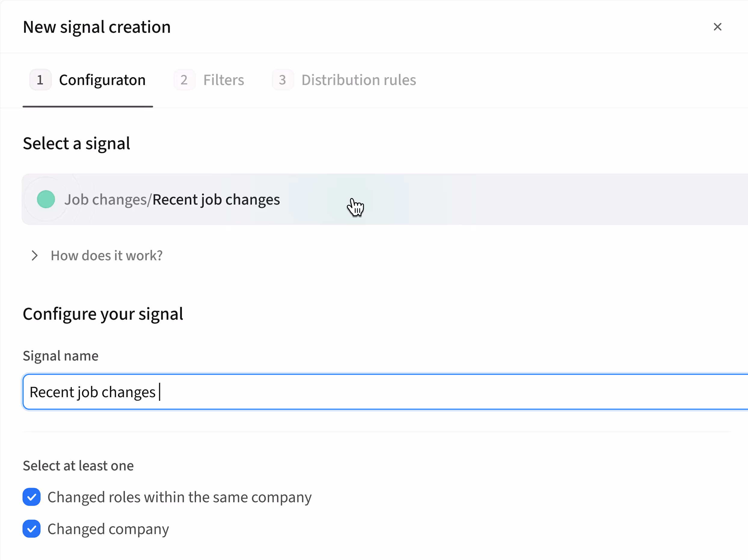Image resolution: width=748 pixels, height=560 pixels.
Task: Go to the Distribution rules tab label
Action: pos(358,80)
